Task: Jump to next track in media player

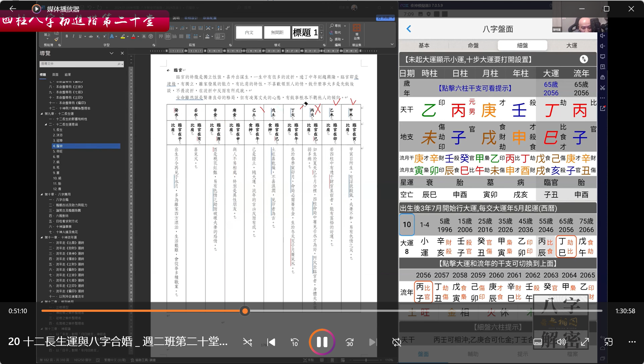Action: pos(373,342)
